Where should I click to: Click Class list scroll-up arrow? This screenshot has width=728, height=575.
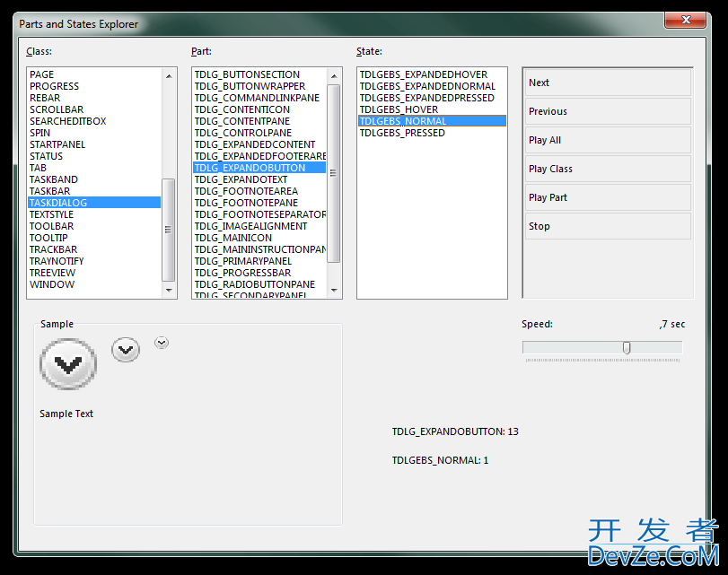[x=169, y=75]
